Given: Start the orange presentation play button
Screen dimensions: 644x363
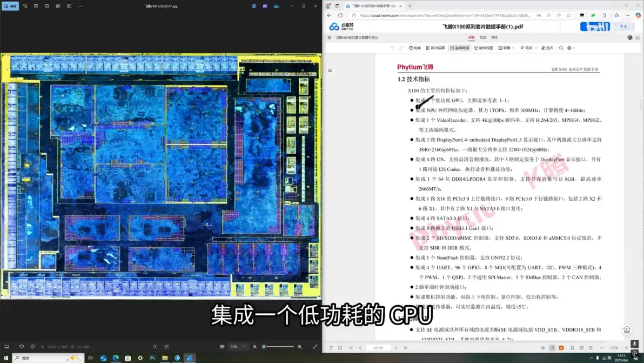Looking at the screenshot, I should pos(561,348).
